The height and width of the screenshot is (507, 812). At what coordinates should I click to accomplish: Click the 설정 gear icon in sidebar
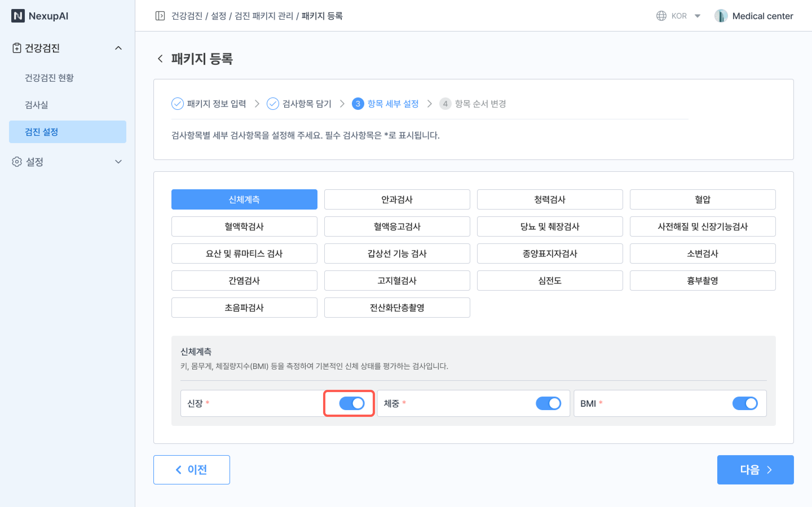[x=16, y=162]
